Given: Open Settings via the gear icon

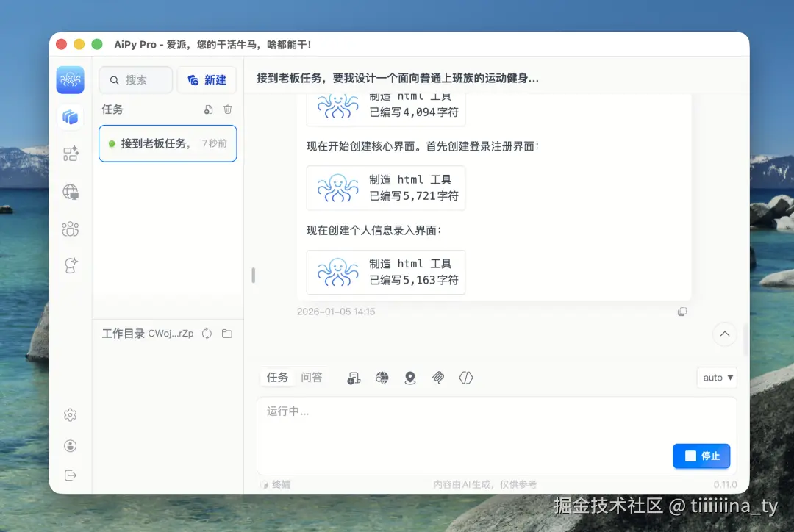Looking at the screenshot, I should point(70,414).
